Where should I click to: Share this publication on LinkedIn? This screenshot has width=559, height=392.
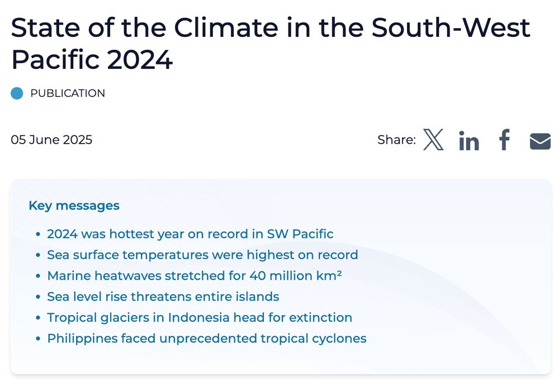click(468, 140)
